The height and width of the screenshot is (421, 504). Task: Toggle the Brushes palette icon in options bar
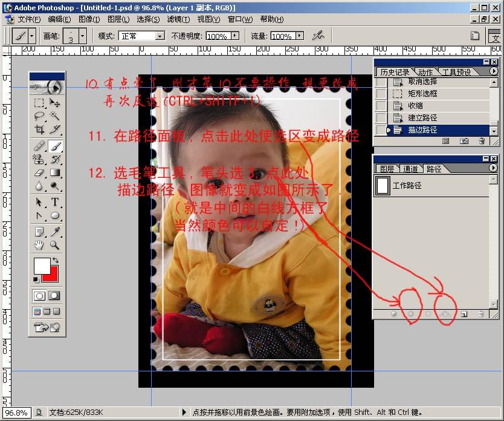(x=475, y=36)
